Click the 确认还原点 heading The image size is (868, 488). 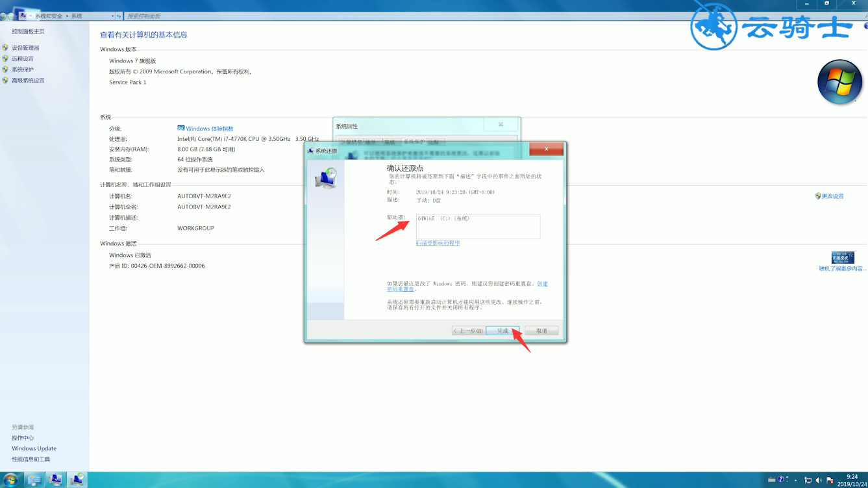405,168
